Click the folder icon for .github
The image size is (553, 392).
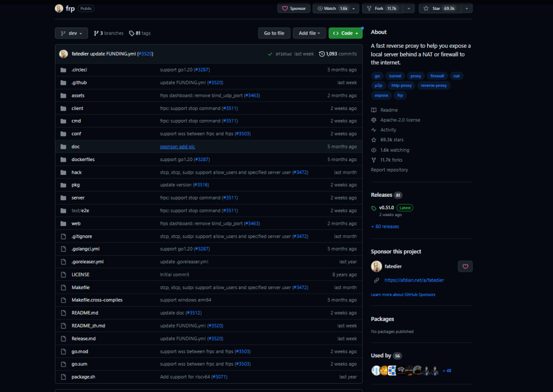63,82
